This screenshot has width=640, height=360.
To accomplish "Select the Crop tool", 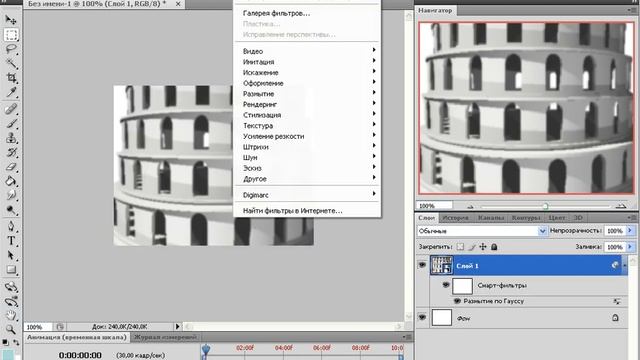I will click(x=11, y=78).
